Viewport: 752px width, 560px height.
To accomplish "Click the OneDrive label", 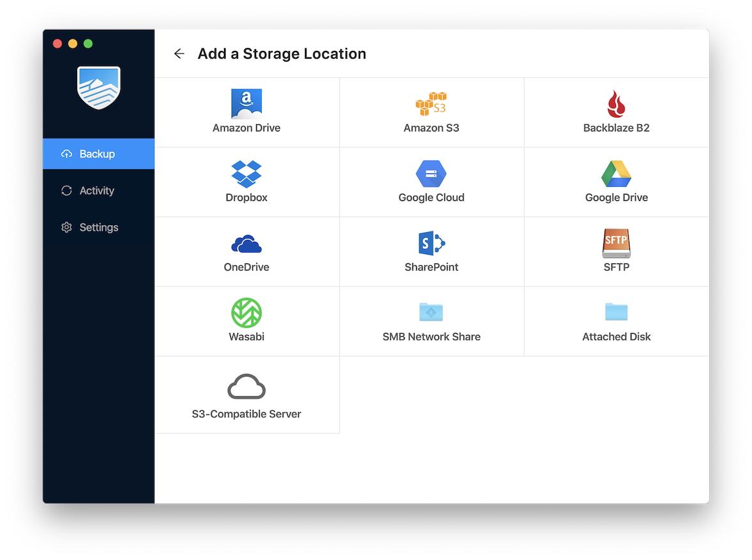I will point(246,267).
